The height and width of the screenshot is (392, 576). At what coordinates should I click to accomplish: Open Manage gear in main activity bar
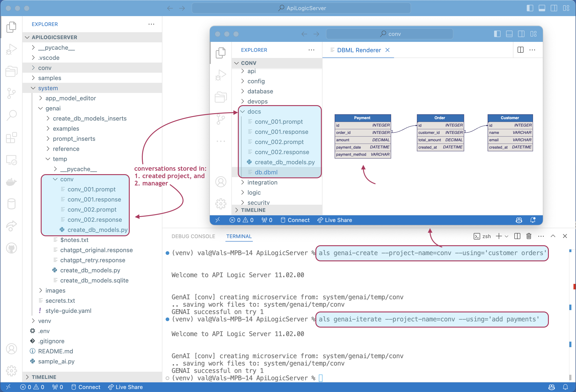(12, 371)
